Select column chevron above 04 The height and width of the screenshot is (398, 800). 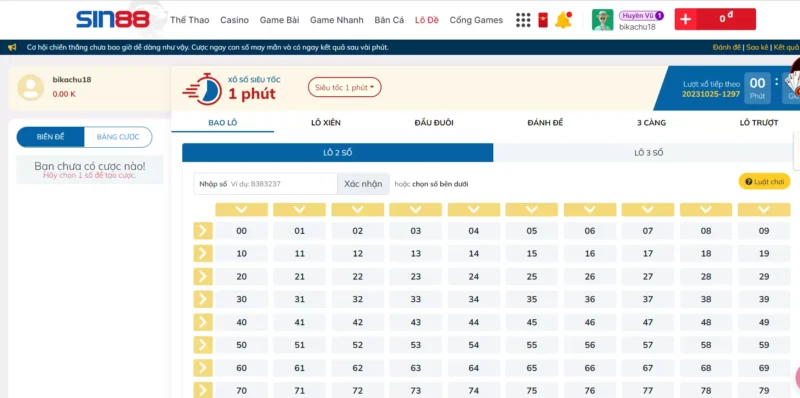tap(474, 210)
